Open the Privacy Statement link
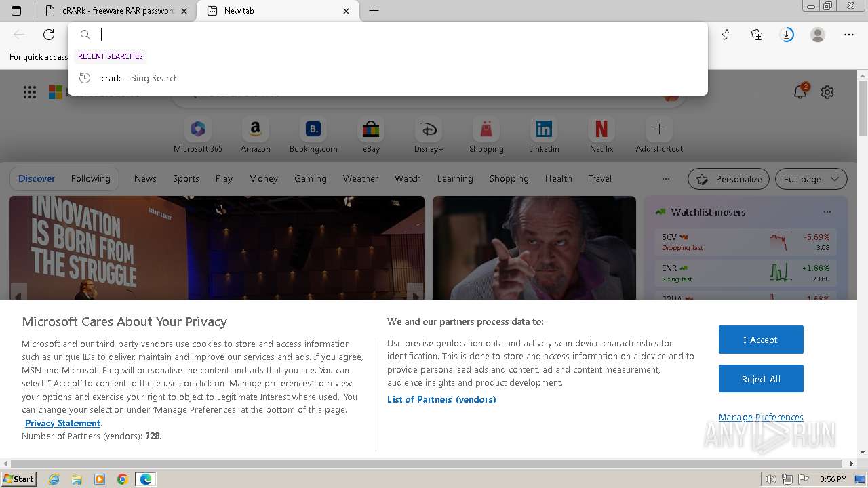 62,423
